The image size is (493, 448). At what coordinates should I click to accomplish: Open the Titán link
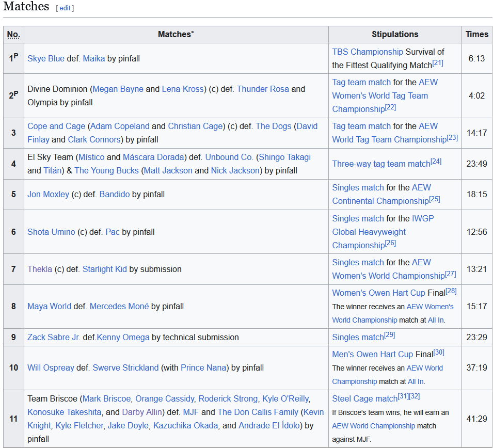pyautogui.click(x=52, y=170)
